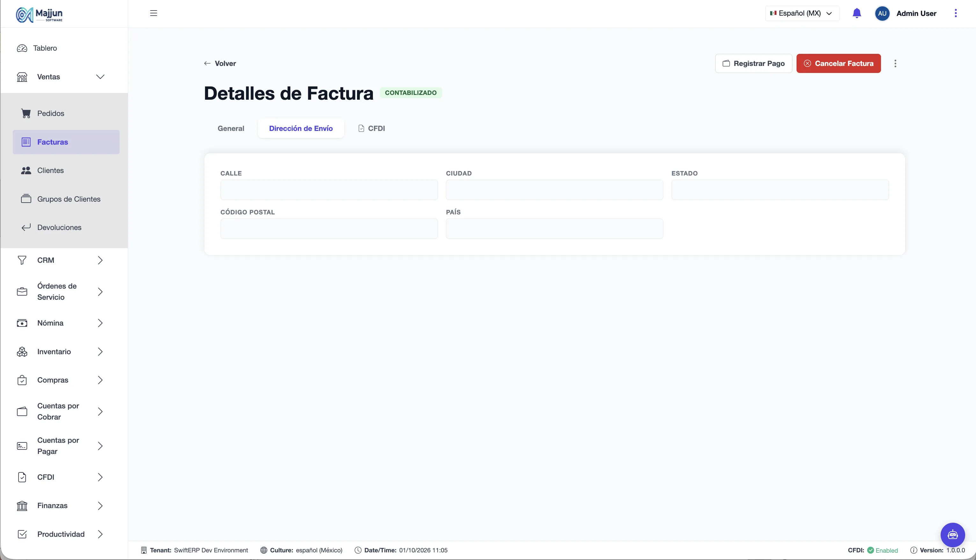The width and height of the screenshot is (976, 560).
Task: Click the Clientes people icon
Action: (26, 170)
